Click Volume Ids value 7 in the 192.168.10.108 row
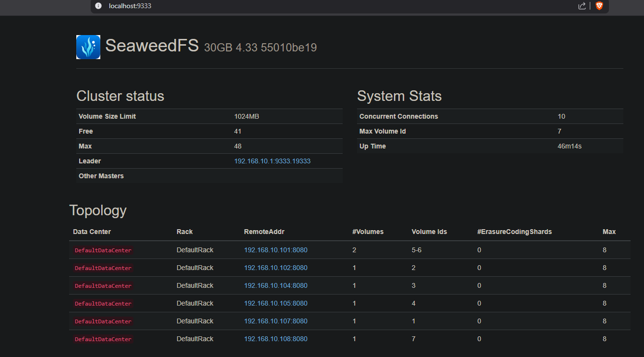The width and height of the screenshot is (644, 357). click(x=414, y=339)
